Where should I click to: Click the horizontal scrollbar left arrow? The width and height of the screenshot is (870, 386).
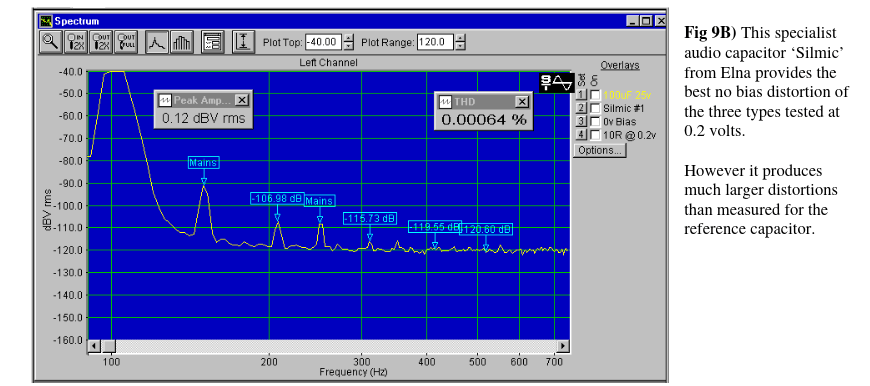(94, 347)
